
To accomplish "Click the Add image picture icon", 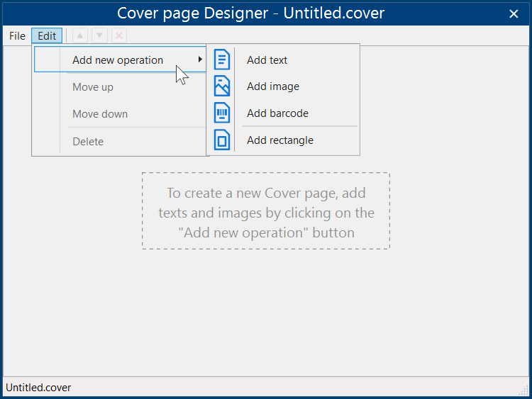I will (222, 86).
